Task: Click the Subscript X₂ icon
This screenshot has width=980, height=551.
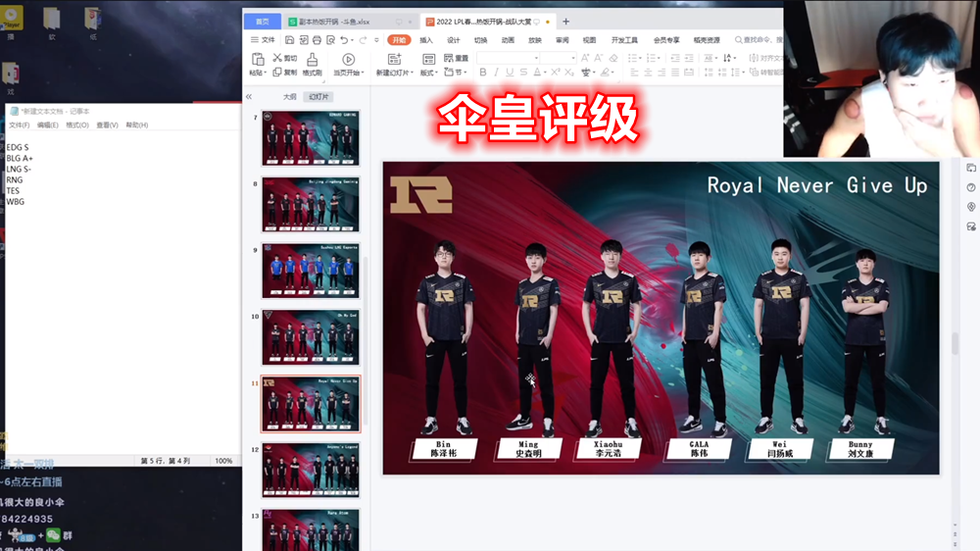Action: click(568, 73)
